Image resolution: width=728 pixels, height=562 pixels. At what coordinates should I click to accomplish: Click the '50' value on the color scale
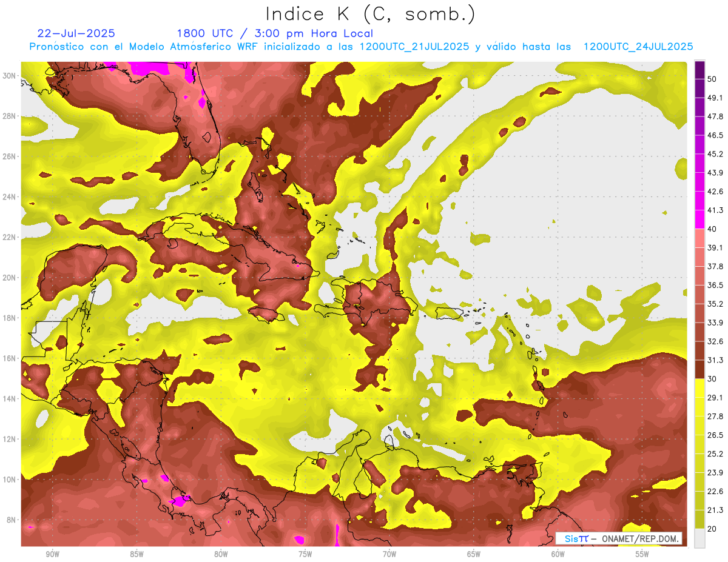pyautogui.click(x=712, y=79)
